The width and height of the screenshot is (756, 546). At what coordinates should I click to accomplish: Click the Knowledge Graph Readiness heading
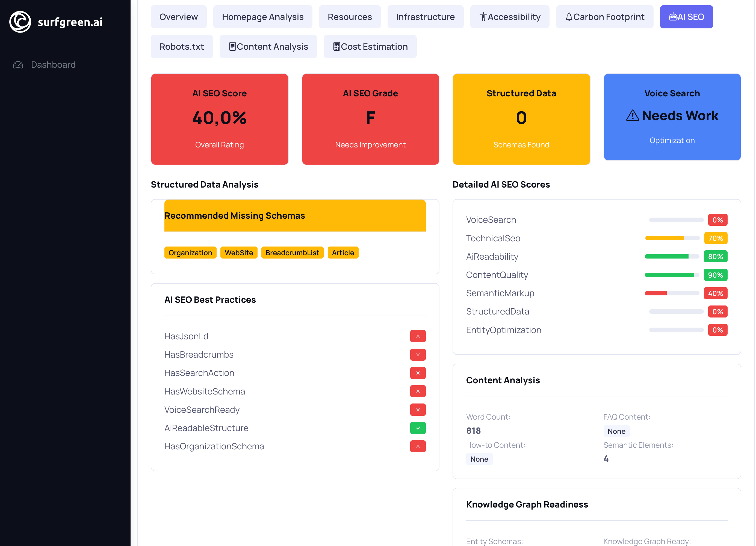pyautogui.click(x=527, y=504)
